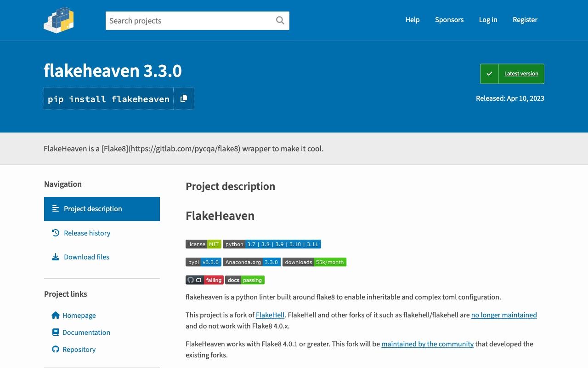Screen dimensions: 588x368
Task: Click the Project links heading
Action: tap(66, 294)
